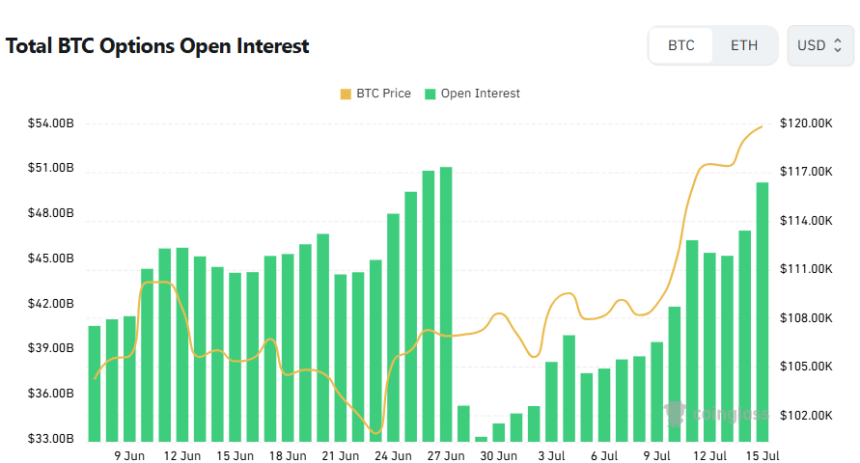Viewport: 860px width, 463px height.
Task: Click the green Open Interest legend swatch
Action: 430,94
